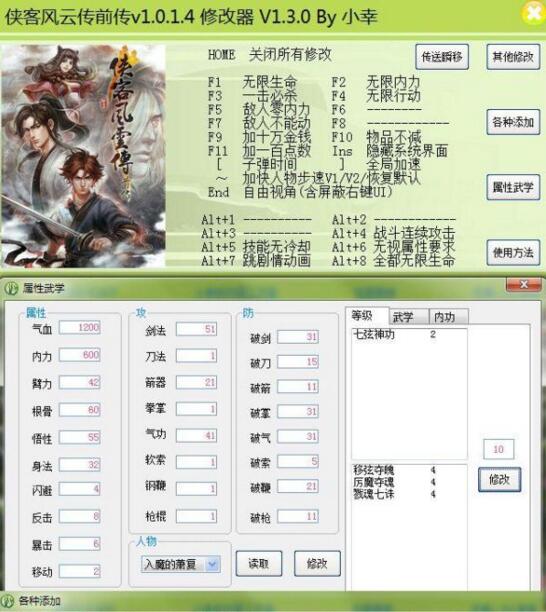
Task: Click the level value field showing 10
Action: [x=498, y=449]
